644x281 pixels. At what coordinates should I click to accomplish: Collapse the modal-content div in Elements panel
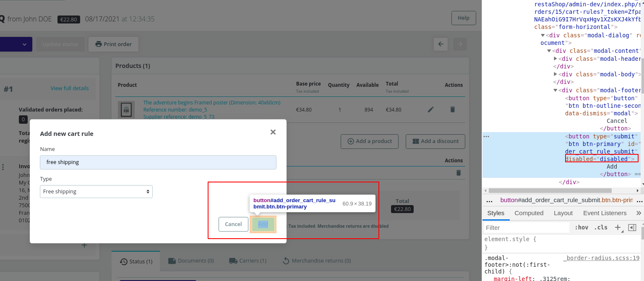[549, 50]
